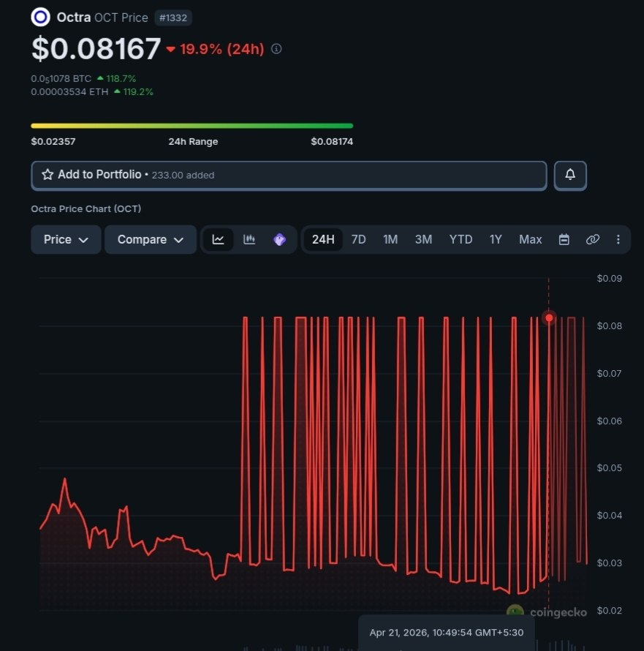The width and height of the screenshot is (644, 651).
Task: Click the $0.05 axis label
Action: (609, 468)
